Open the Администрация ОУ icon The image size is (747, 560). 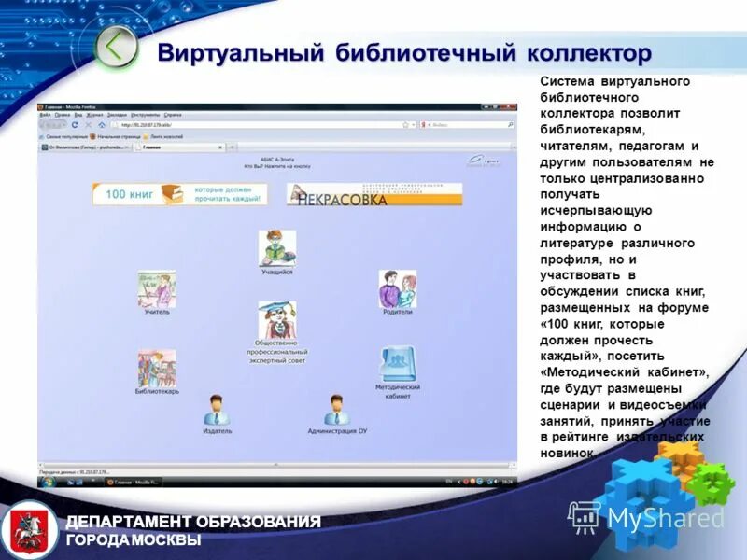(x=335, y=406)
